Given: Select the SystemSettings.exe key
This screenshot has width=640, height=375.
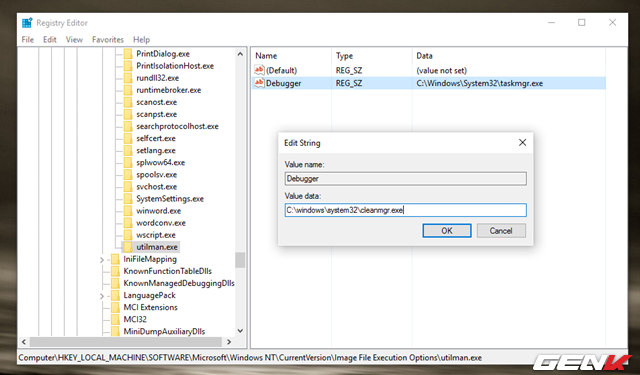Looking at the screenshot, I should click(170, 199).
